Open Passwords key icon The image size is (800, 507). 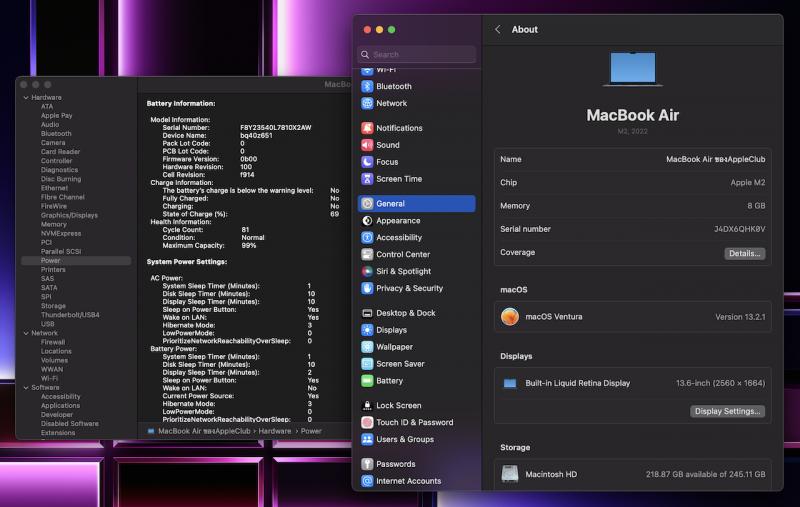(x=367, y=464)
